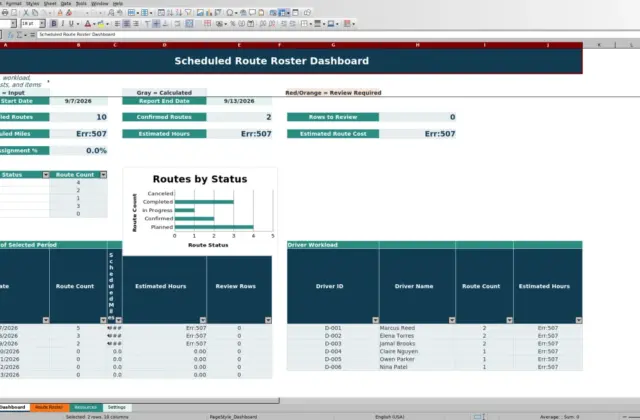Open the Sheet menu
640x420 pixels.
50,3
